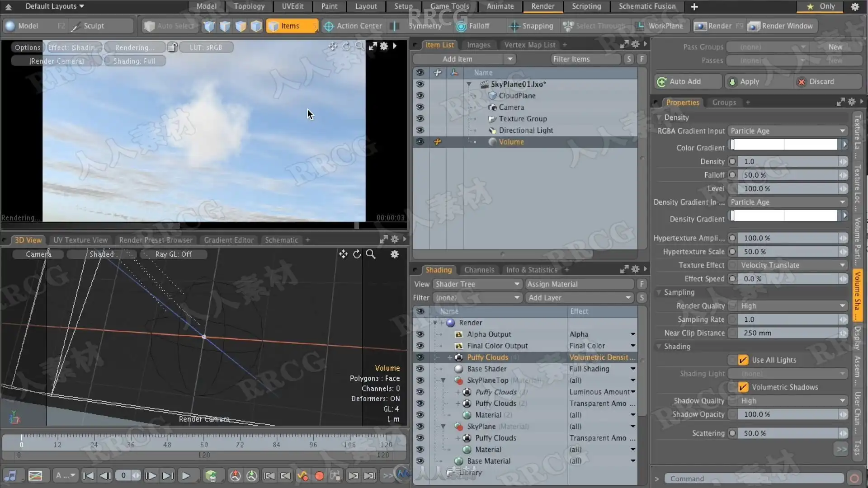Disable the Volumetric Shadows checkbox
The height and width of the screenshot is (488, 868).
743,387
